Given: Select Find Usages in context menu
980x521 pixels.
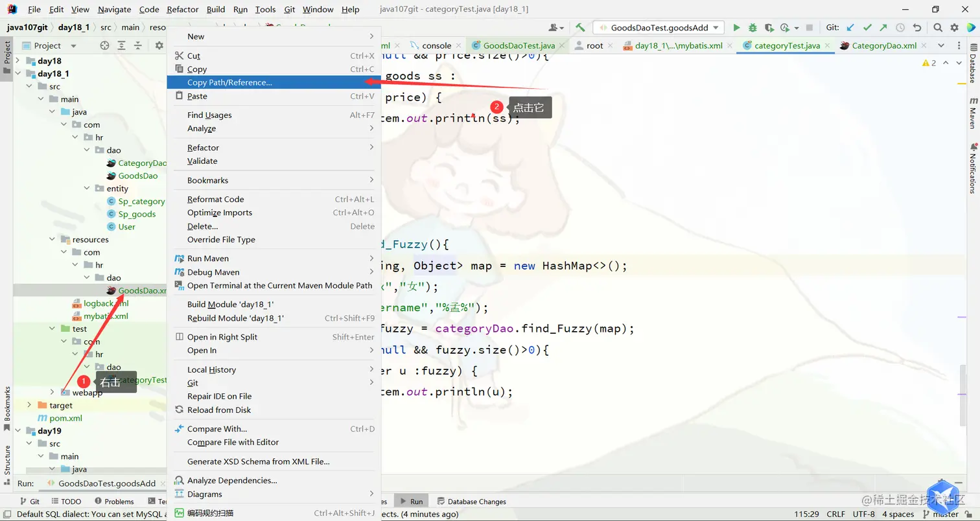Looking at the screenshot, I should coord(274,115).
